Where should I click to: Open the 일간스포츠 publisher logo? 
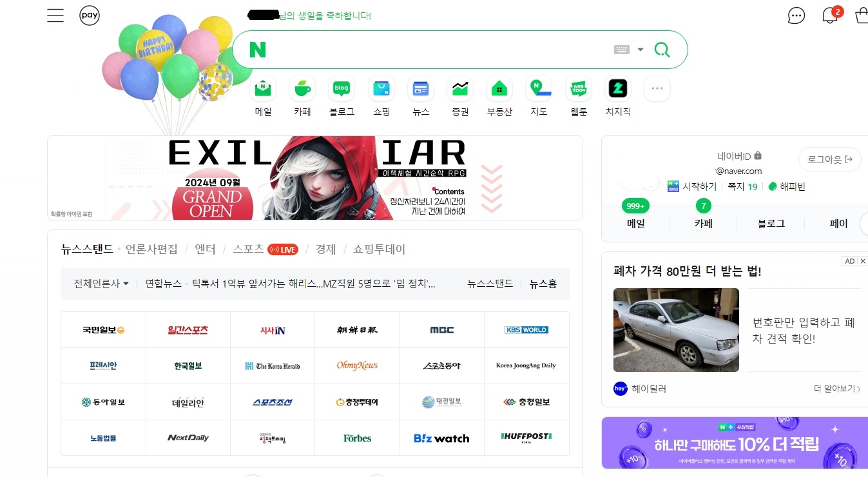[188, 330]
